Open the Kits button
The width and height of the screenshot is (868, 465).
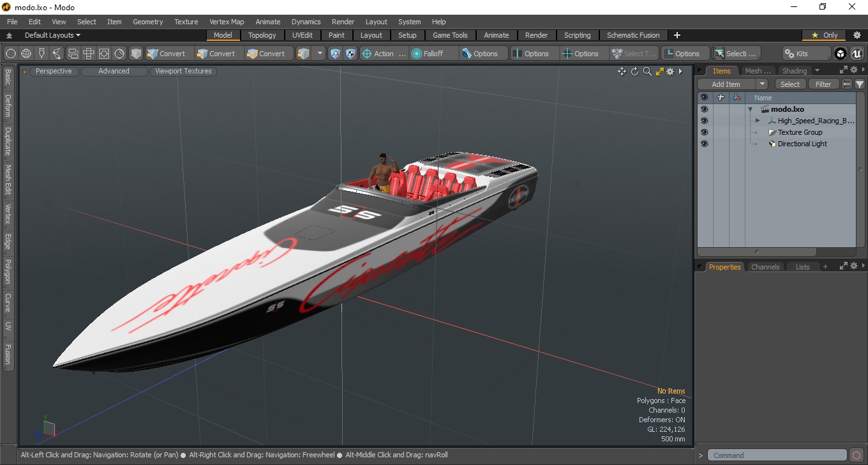click(x=806, y=54)
